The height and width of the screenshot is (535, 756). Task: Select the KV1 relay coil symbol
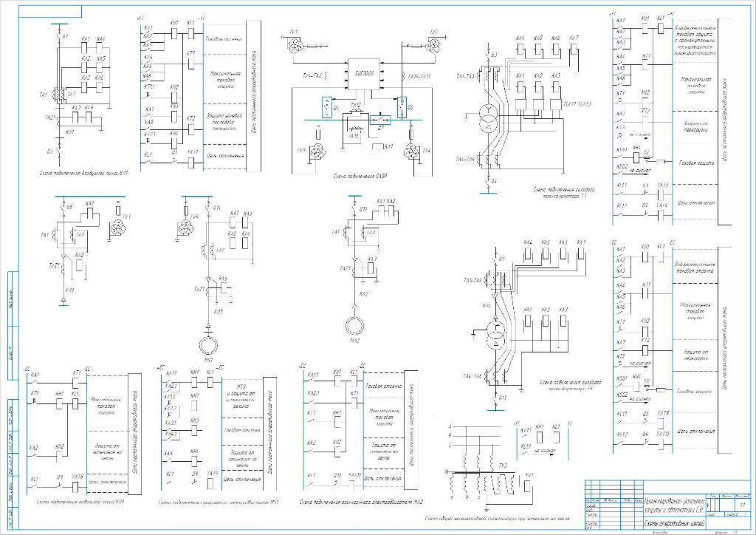(529, 485)
